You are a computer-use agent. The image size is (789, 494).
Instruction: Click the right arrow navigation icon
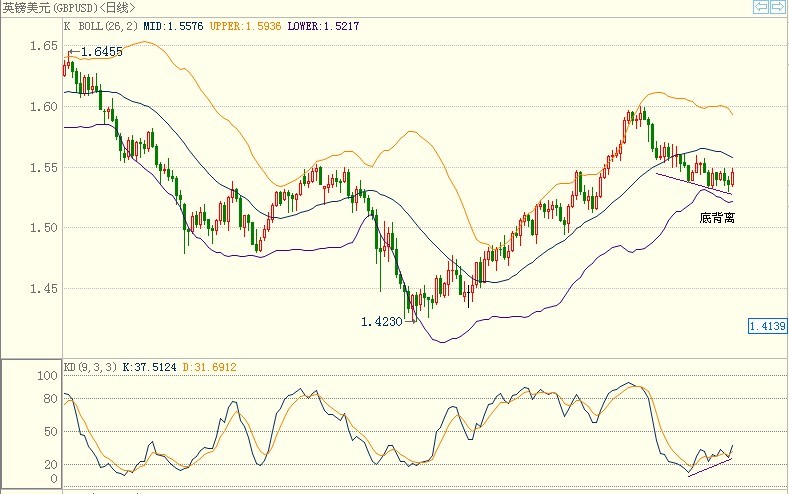778,7
